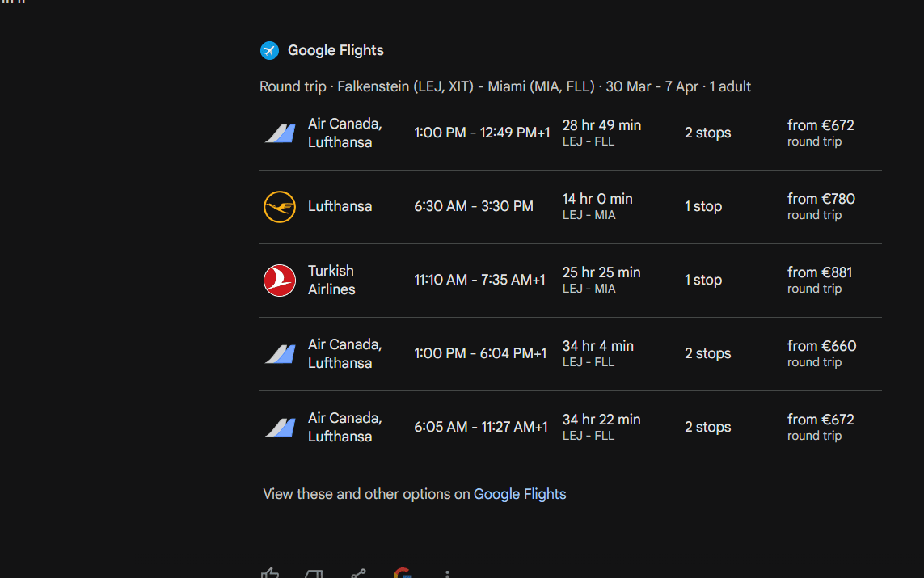Open the Google Flights link at the bottom

click(520, 494)
